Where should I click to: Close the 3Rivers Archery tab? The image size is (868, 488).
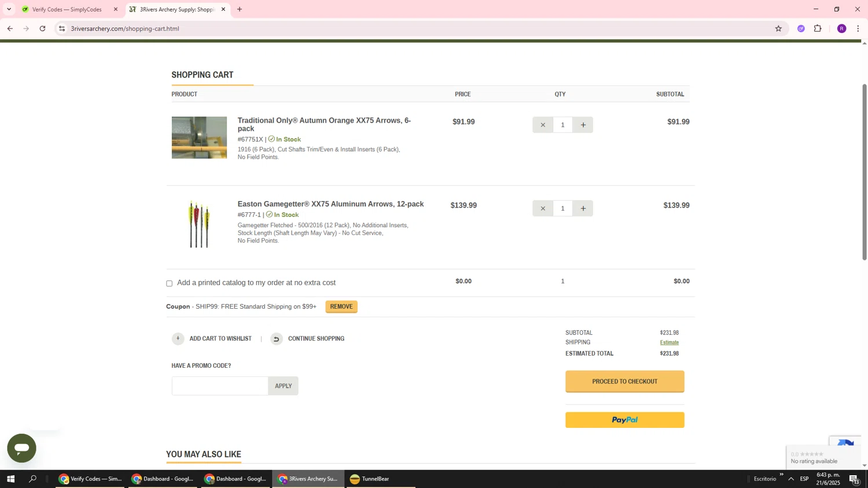tap(223, 9)
